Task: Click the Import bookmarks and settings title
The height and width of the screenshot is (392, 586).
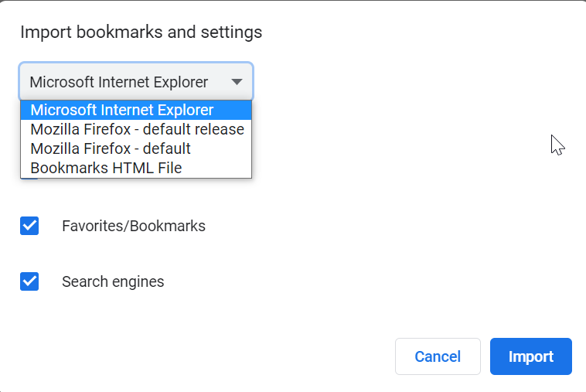Action: (x=141, y=32)
